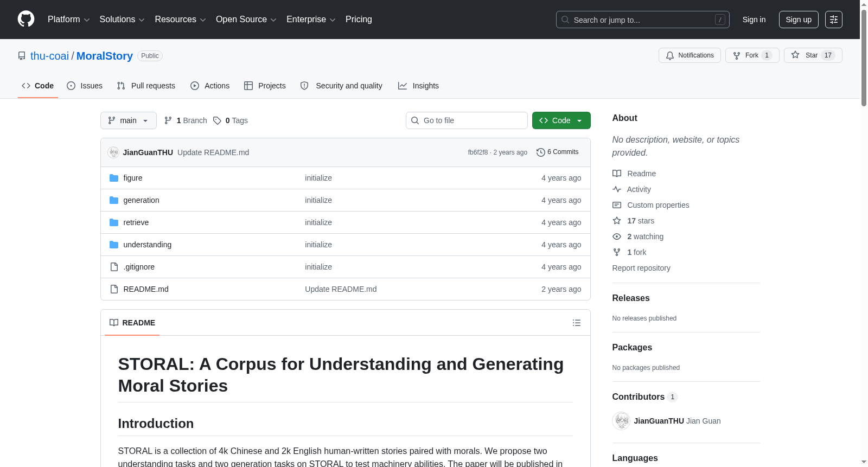Image resolution: width=868 pixels, height=467 pixels.
Task: Click the book icon beside Readme link
Action: 617,174
